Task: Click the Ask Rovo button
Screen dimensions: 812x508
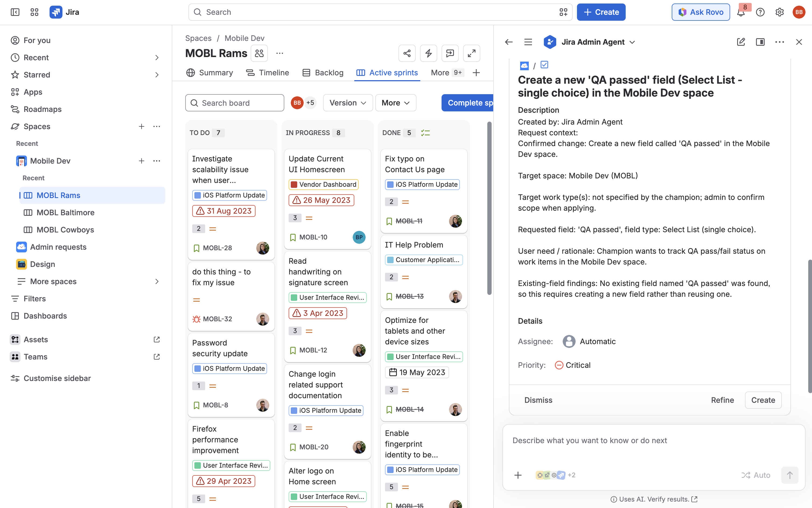Action: click(x=701, y=12)
